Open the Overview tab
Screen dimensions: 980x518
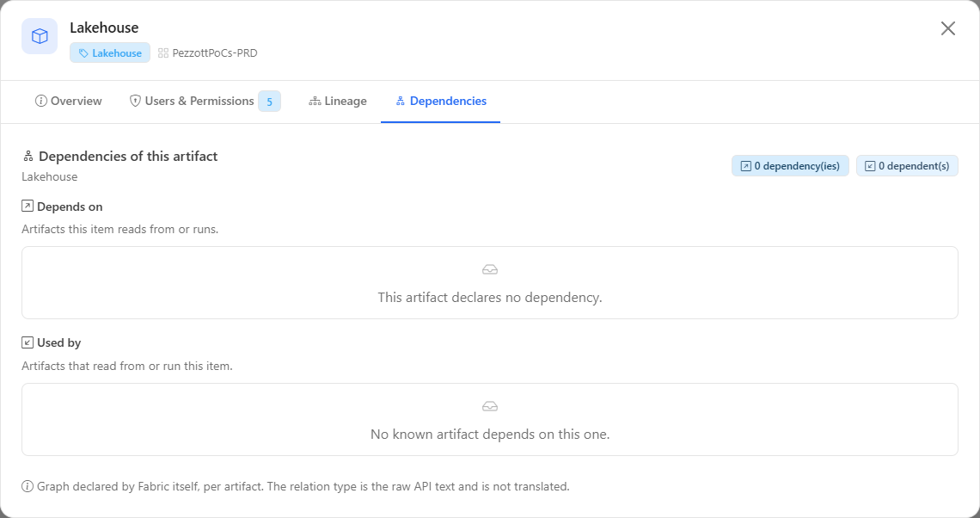click(69, 101)
